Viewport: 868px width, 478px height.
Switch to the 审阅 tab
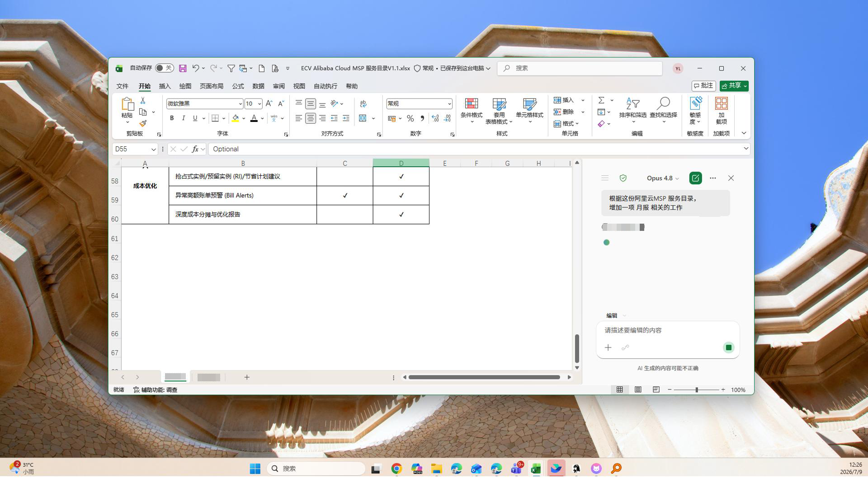click(279, 86)
